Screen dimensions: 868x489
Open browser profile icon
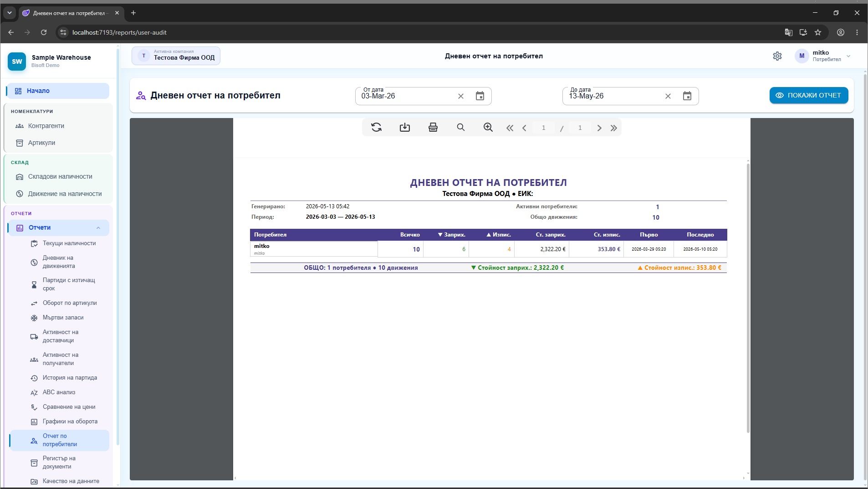point(841,32)
